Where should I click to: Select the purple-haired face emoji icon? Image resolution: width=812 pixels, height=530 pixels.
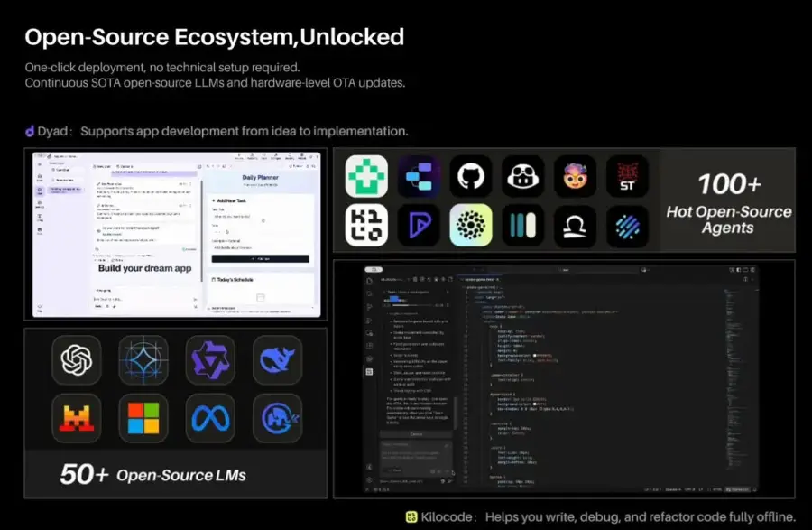point(576,176)
